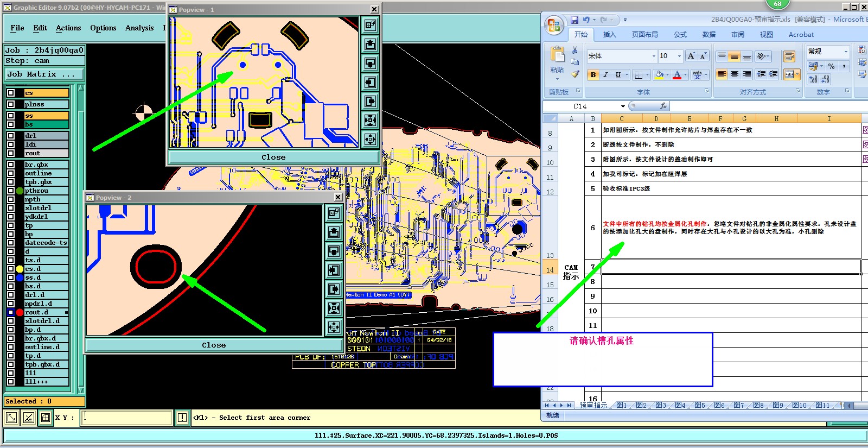The width and height of the screenshot is (868, 448).
Task: Click the Bold button in Excel ribbon
Action: click(x=593, y=75)
